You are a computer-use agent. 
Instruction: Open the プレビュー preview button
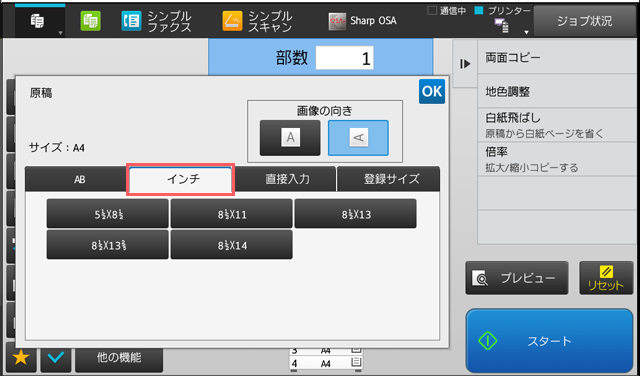tap(517, 278)
